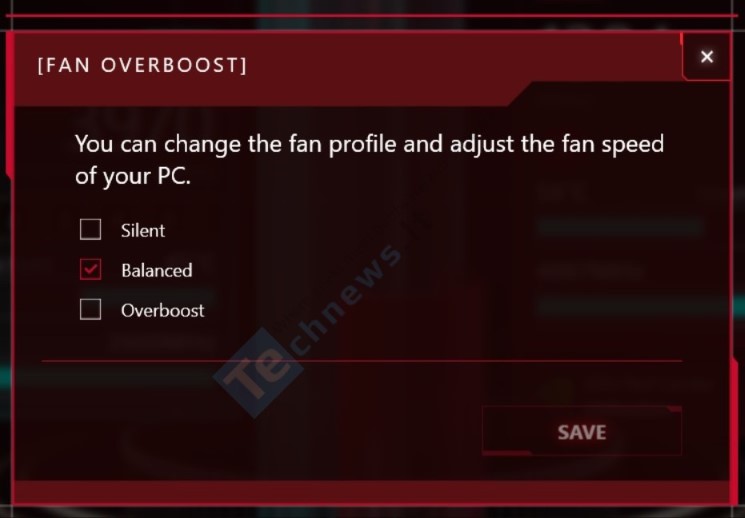745x518 pixels.
Task: Click the bright red accent on dialog's left edge
Action: coord(10,105)
